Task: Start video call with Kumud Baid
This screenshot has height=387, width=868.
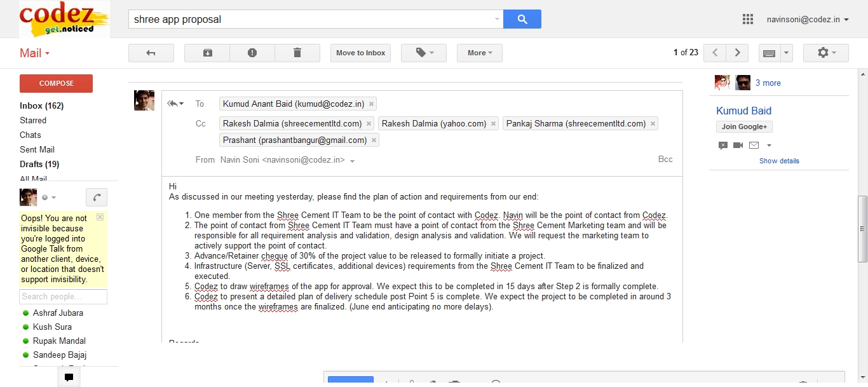Action: 738,146
